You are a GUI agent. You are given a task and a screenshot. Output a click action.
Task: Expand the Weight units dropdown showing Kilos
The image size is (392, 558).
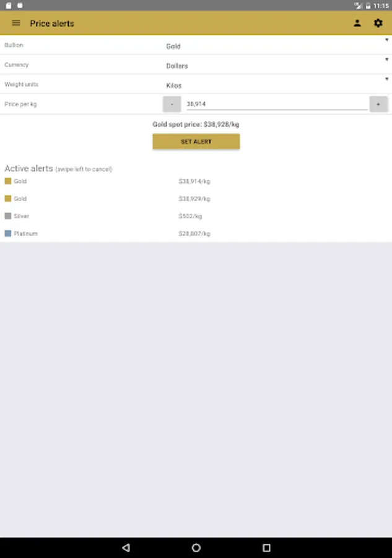[277, 84]
